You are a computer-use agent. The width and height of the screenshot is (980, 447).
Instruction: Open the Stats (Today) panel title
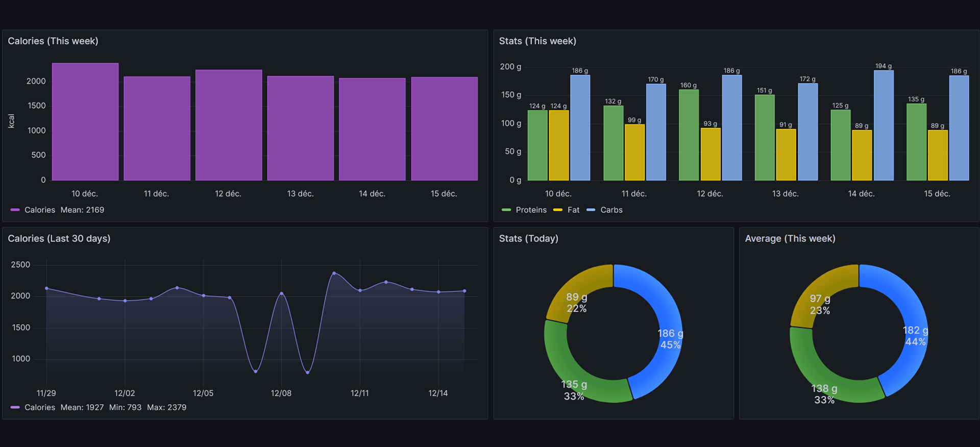click(529, 239)
